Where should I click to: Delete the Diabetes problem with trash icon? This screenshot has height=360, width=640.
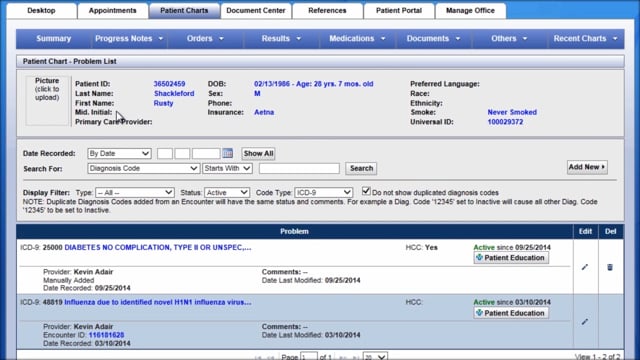pos(610,267)
